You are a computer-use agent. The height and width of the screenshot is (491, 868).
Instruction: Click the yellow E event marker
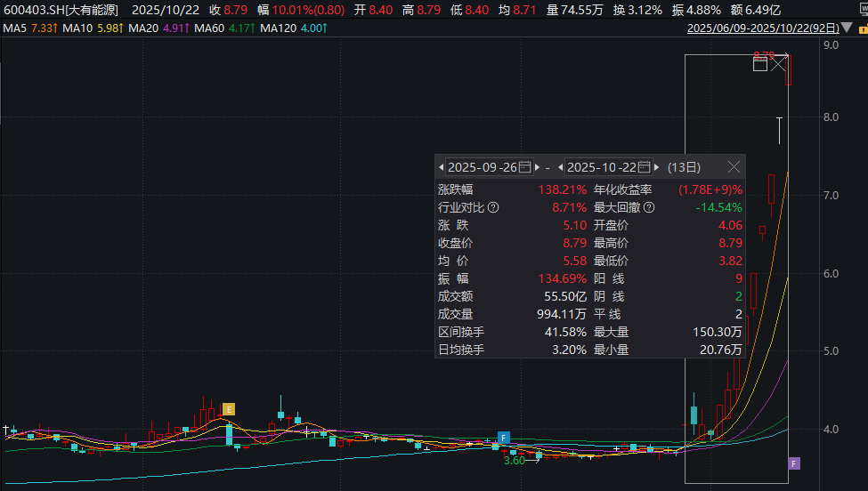click(x=229, y=409)
